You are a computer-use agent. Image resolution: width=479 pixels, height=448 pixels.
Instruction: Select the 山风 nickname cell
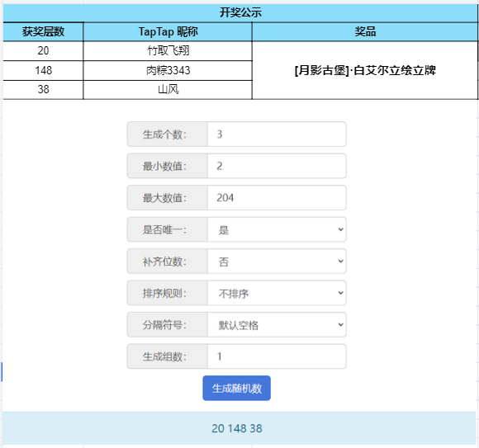coord(168,90)
